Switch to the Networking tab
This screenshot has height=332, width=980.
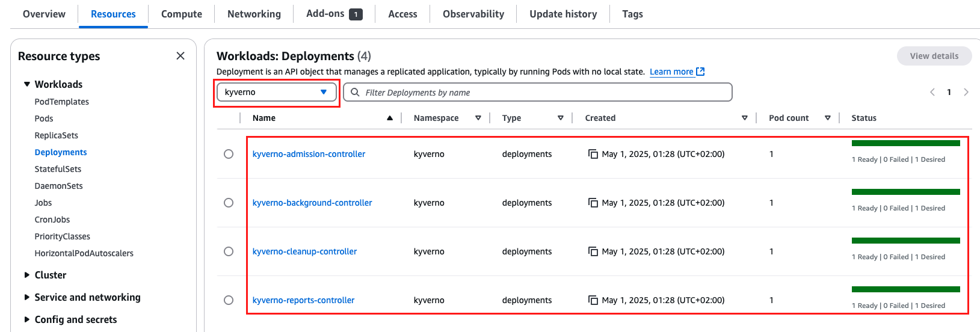tap(254, 14)
